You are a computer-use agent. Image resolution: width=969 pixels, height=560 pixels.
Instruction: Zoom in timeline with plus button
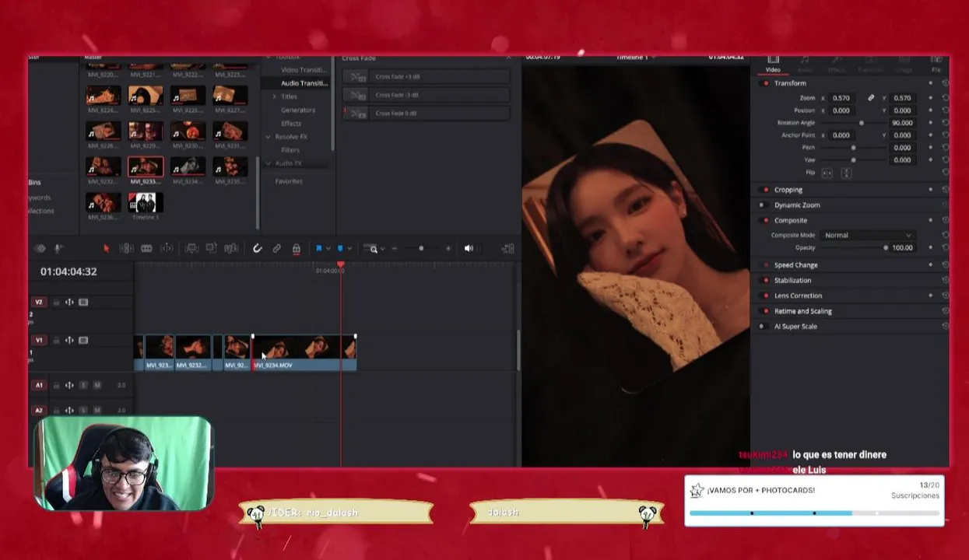point(448,248)
